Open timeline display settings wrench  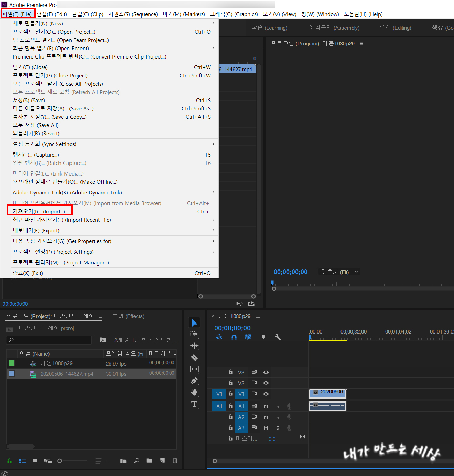278,337
